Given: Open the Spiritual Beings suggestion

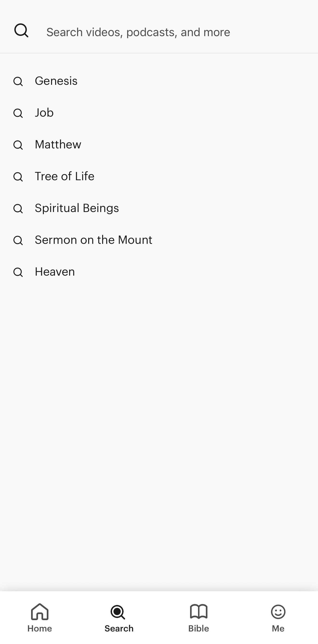Looking at the screenshot, I should click(x=77, y=208).
